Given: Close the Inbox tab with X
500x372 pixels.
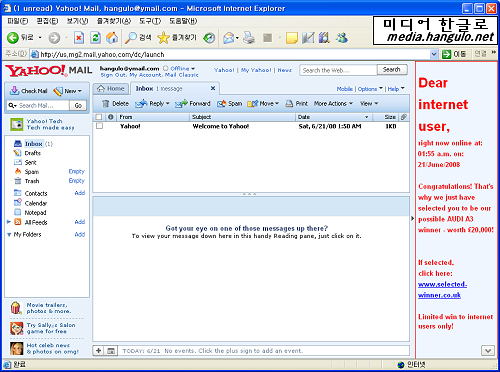Looking at the screenshot, I should pyautogui.click(x=213, y=88).
